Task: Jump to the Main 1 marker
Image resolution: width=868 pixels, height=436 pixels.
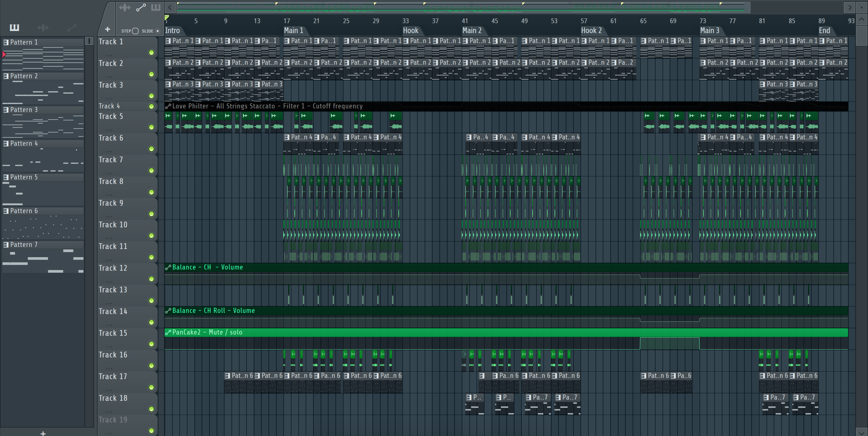Action: (x=294, y=31)
